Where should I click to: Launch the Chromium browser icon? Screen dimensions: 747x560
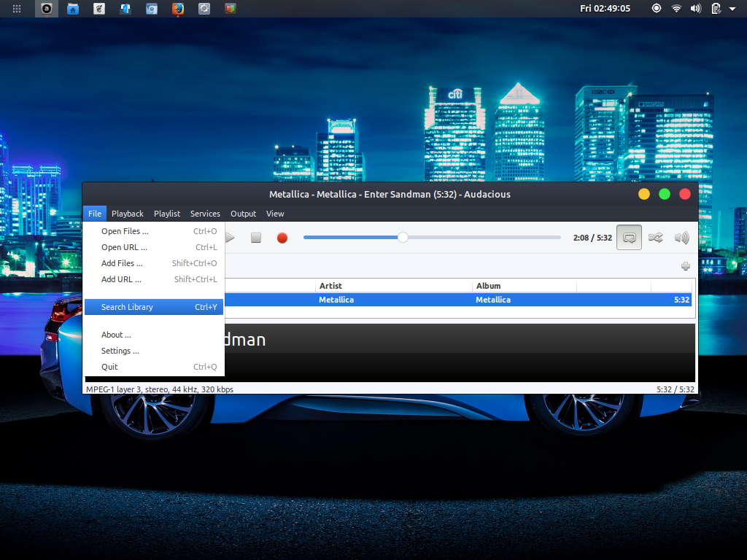pos(152,9)
